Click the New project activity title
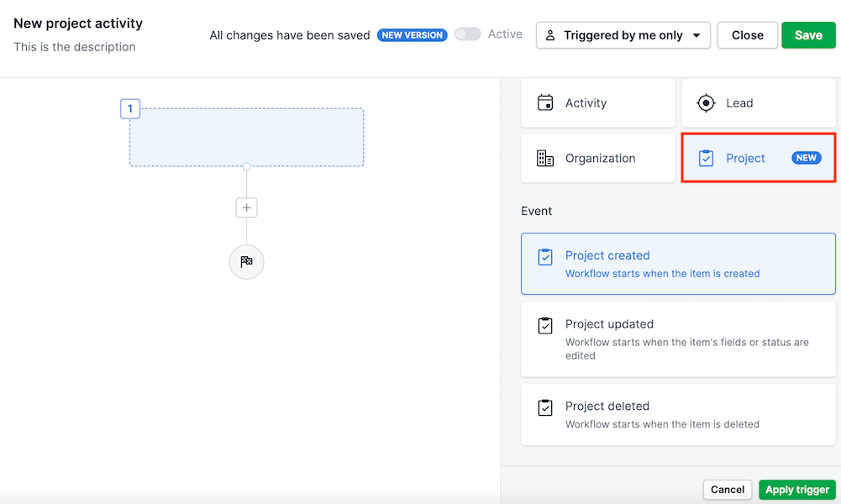This screenshot has height=504, width=841. (77, 24)
